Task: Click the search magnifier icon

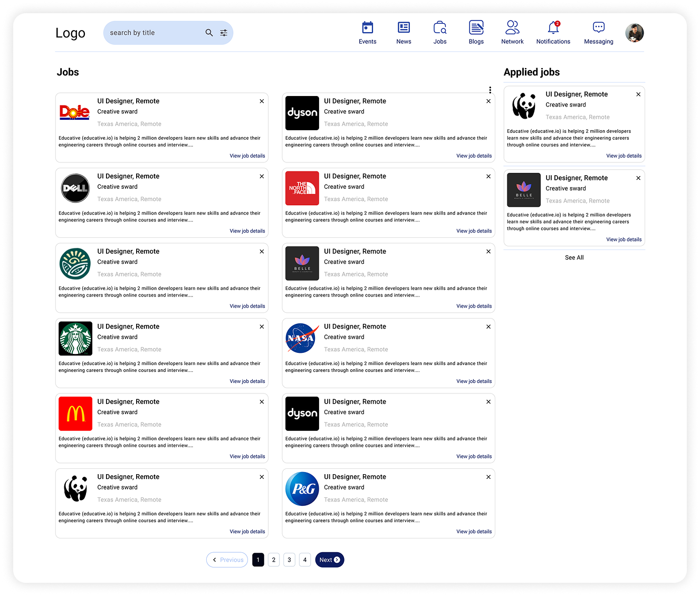Action: pyautogui.click(x=209, y=32)
